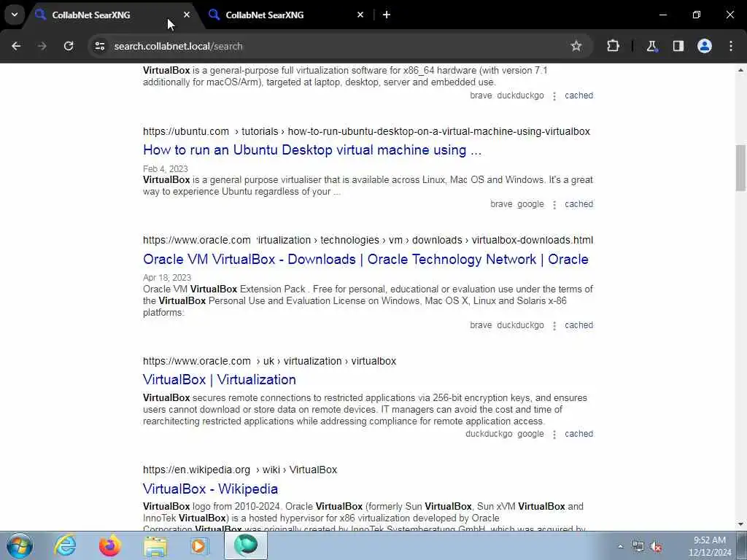This screenshot has height=560, width=747.
Task: Open Windows Explorer from the taskbar
Action: (155, 545)
